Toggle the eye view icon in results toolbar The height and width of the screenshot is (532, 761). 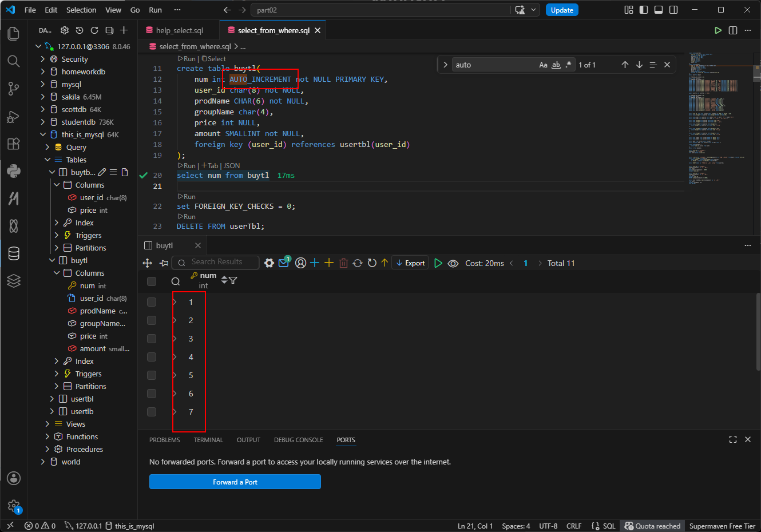point(453,263)
